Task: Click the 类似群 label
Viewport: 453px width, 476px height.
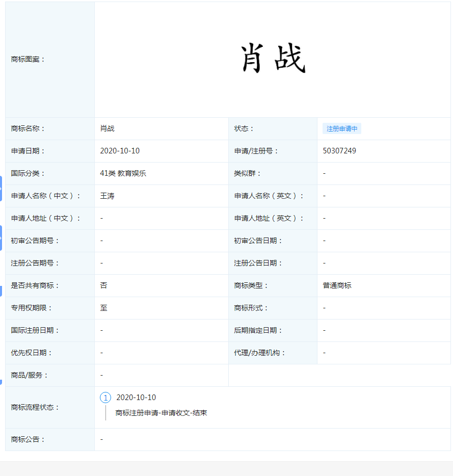Action: [x=247, y=173]
